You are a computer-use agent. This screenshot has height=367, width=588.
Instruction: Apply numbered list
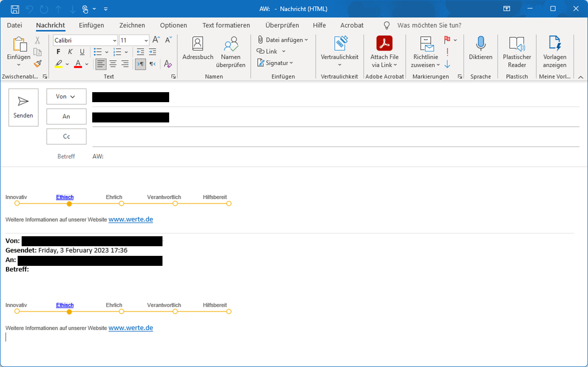tap(117, 52)
